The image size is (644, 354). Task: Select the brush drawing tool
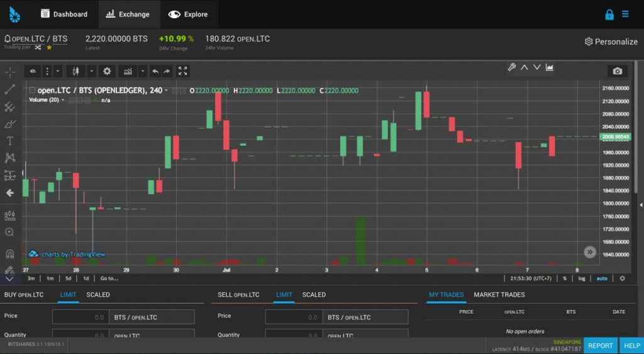[x=10, y=124]
